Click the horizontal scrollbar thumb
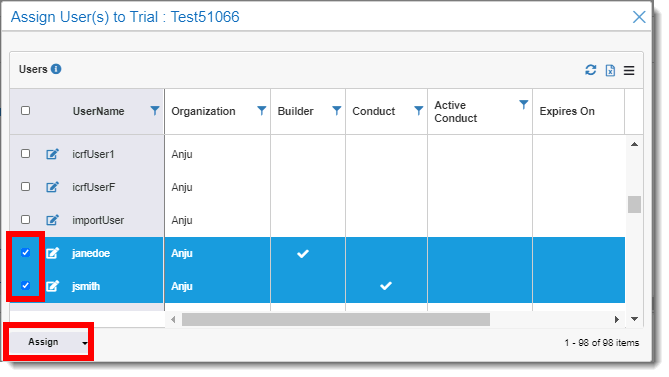 click(336, 319)
